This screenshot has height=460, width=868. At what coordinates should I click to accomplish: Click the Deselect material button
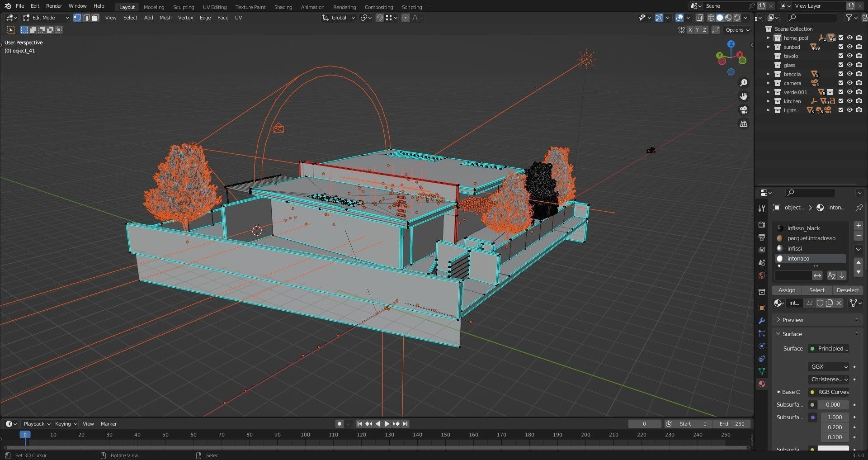[847, 290]
